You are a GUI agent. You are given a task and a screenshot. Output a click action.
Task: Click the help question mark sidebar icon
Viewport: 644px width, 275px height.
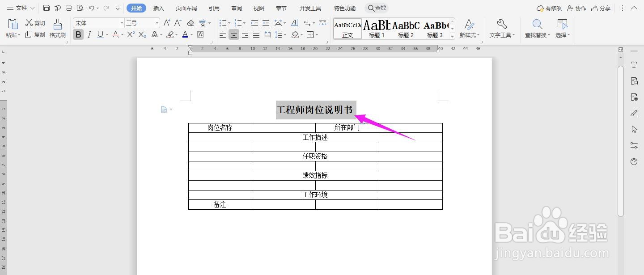click(x=634, y=162)
